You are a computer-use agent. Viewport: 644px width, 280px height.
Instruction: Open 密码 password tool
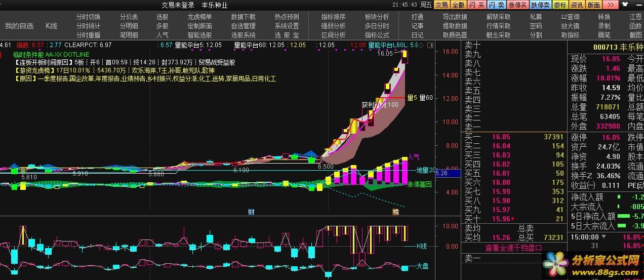point(536,26)
